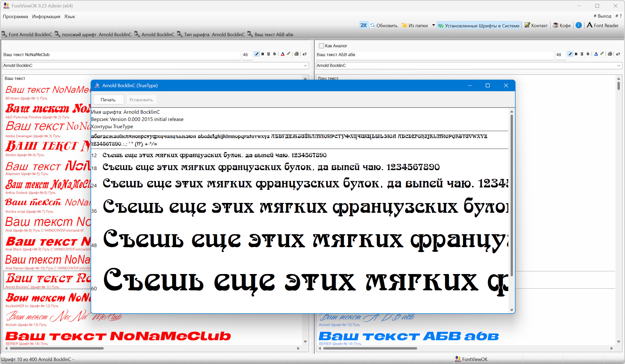Click printer icon in left pane toolbar
Screen dimensions: 625x364
297,54
